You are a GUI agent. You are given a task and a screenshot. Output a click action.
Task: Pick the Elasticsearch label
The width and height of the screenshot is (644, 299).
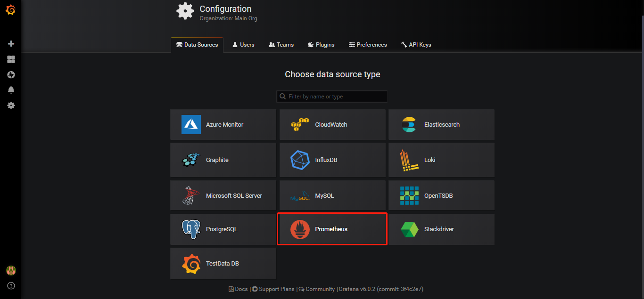pos(442,125)
